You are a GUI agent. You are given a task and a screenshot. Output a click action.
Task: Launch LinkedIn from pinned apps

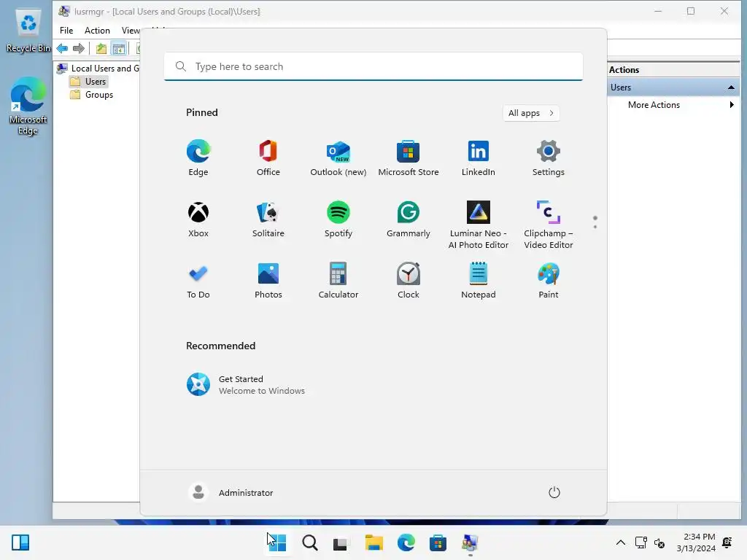(479, 158)
